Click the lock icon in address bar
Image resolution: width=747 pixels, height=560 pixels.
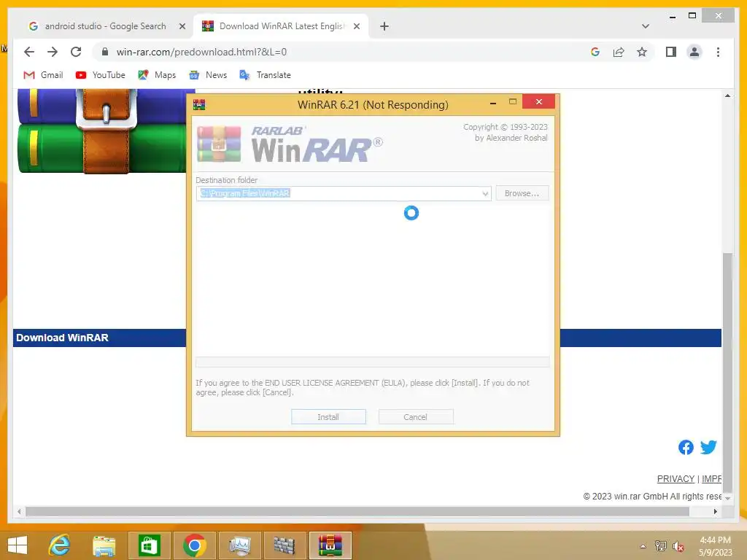(105, 52)
